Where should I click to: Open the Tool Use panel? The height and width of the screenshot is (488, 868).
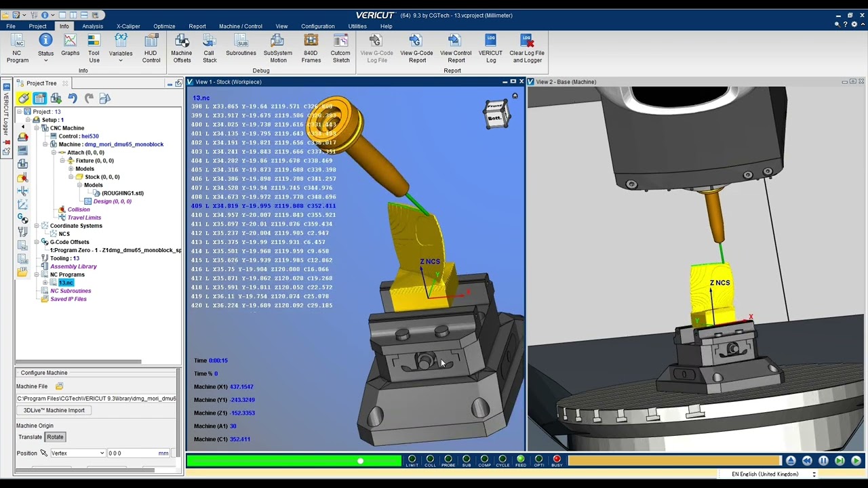94,49
